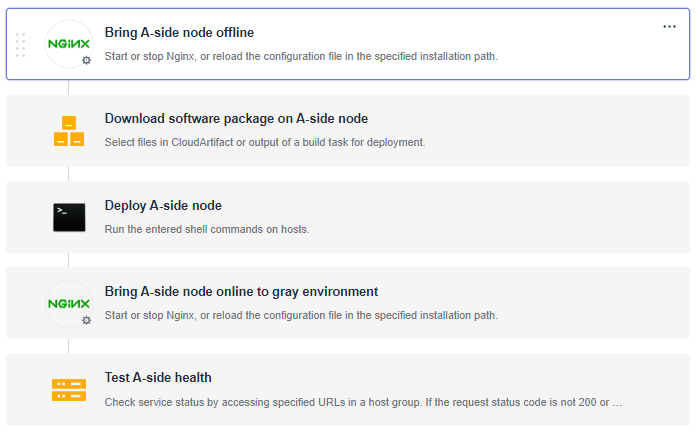Select the Bring A-side node offline title
This screenshot has width=700, height=434.
[x=179, y=33]
